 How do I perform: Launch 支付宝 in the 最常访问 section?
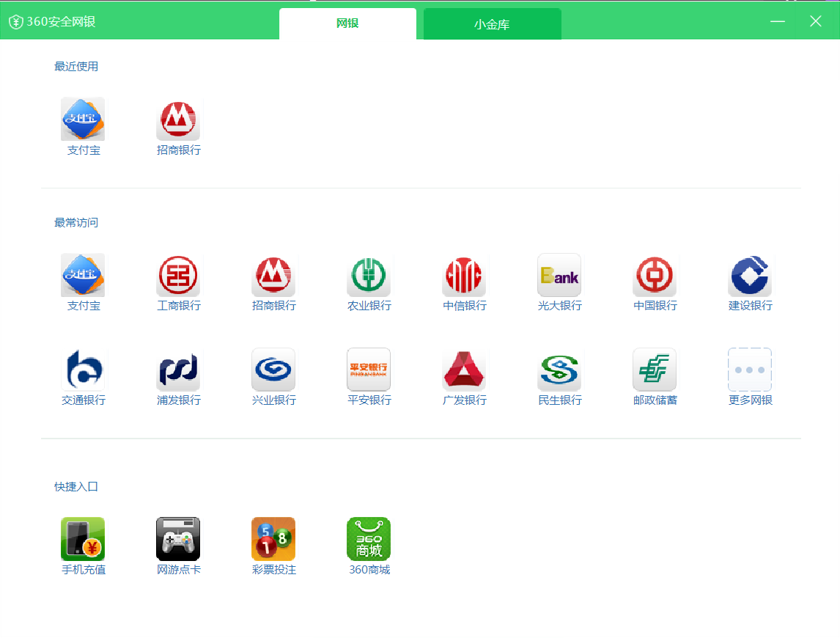pos(83,275)
